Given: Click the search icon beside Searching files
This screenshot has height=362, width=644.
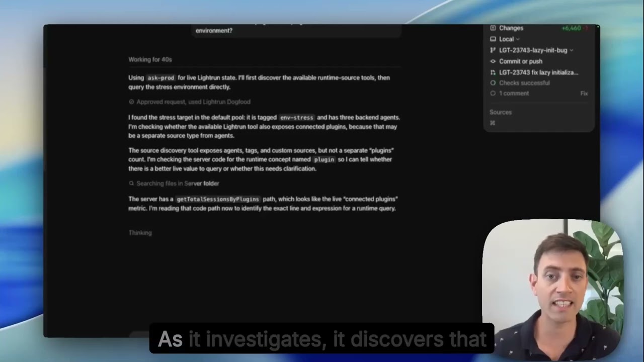Looking at the screenshot, I should [x=131, y=184].
